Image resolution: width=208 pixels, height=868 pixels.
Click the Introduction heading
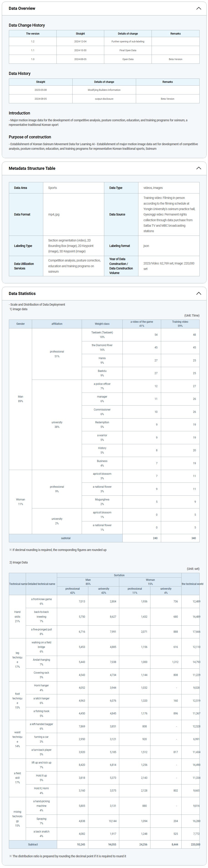click(x=20, y=113)
